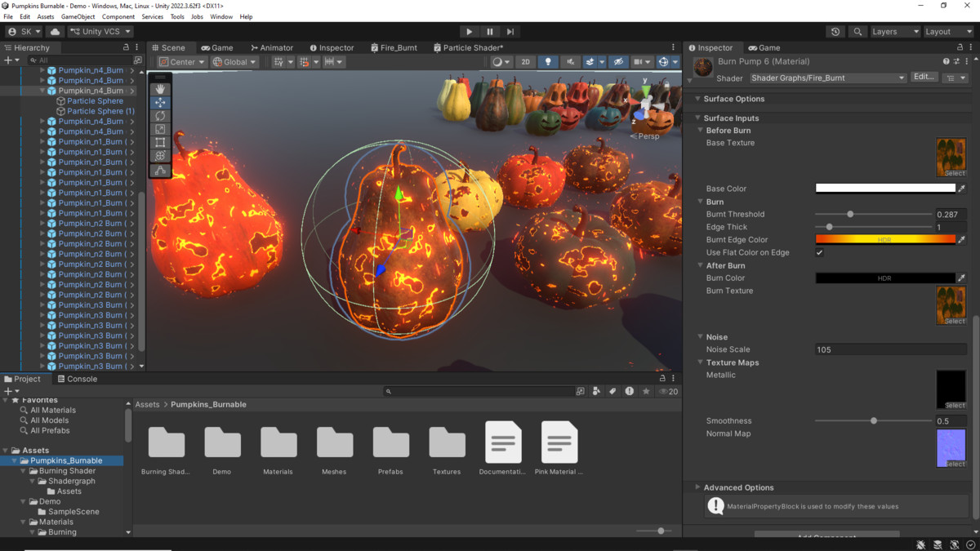This screenshot has width=980, height=551.
Task: Toggle the hidden packages count eye in Project
Action: 668,392
